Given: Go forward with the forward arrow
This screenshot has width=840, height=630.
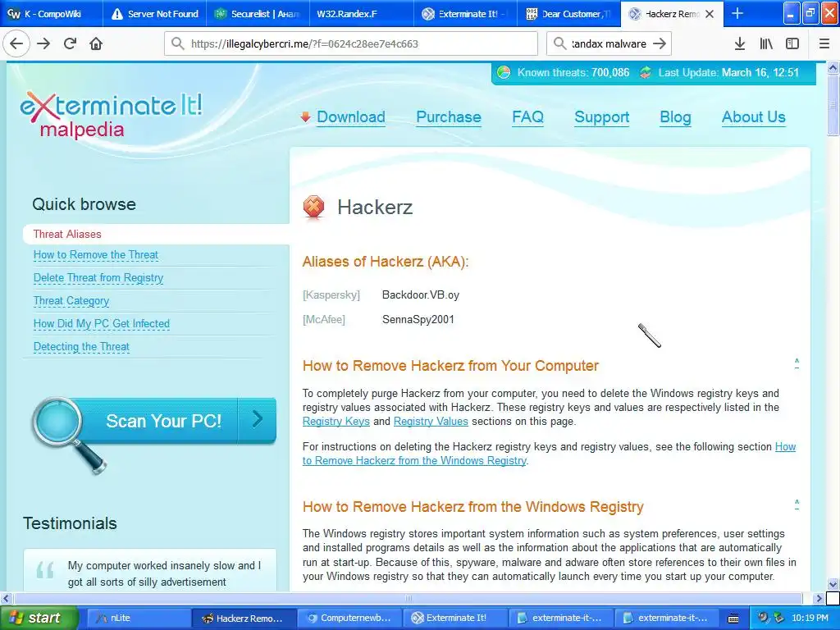Looking at the screenshot, I should 43,44.
